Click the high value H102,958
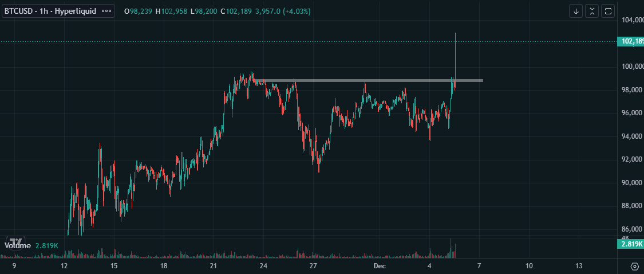644x274 pixels. pyautogui.click(x=172, y=11)
